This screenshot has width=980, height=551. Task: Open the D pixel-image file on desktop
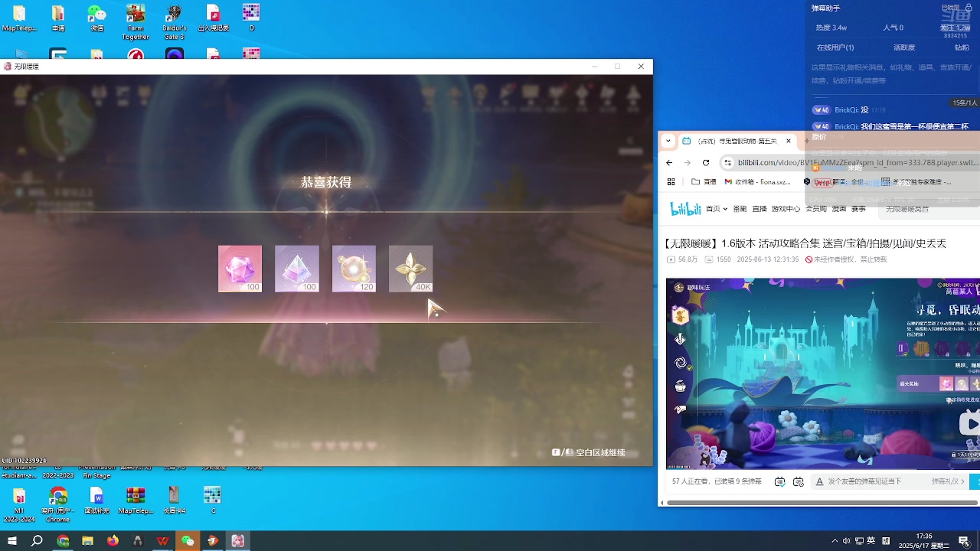click(x=251, y=18)
